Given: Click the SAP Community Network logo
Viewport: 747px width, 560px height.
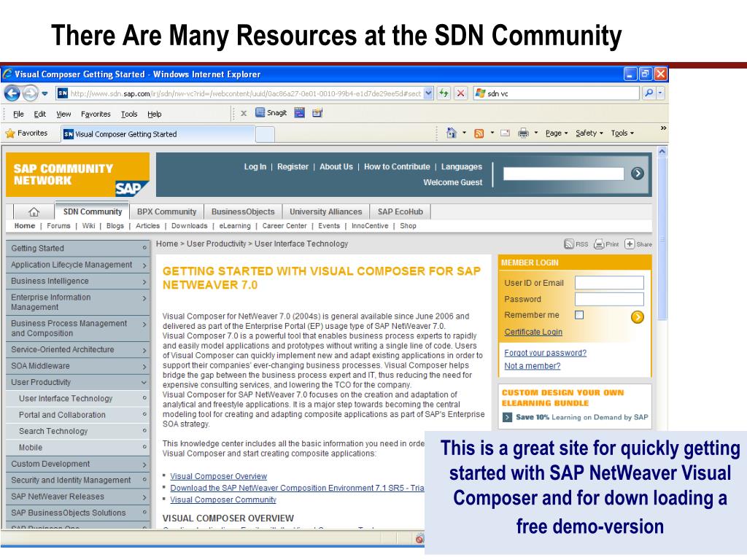Looking at the screenshot, I should [77, 175].
